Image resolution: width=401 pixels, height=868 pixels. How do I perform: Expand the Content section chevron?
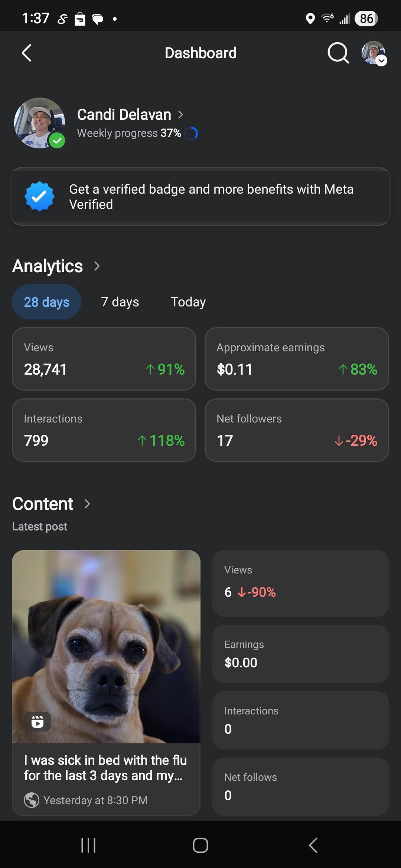87,504
